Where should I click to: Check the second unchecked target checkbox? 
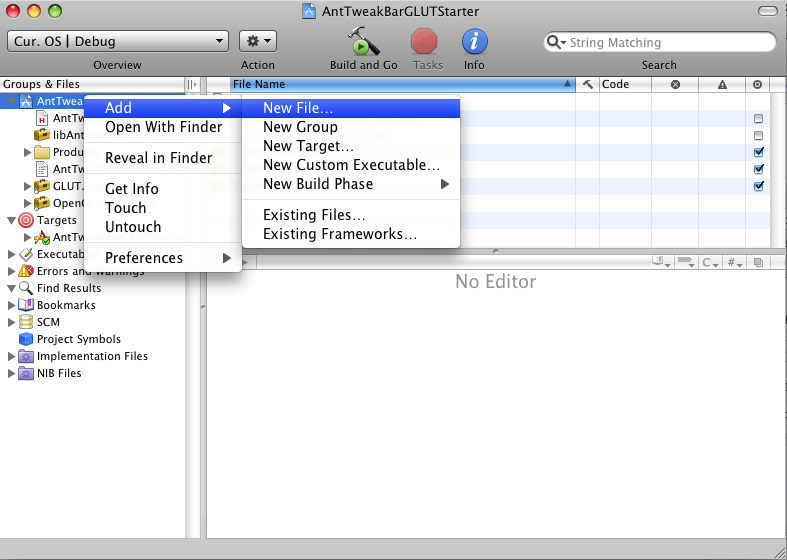point(758,136)
